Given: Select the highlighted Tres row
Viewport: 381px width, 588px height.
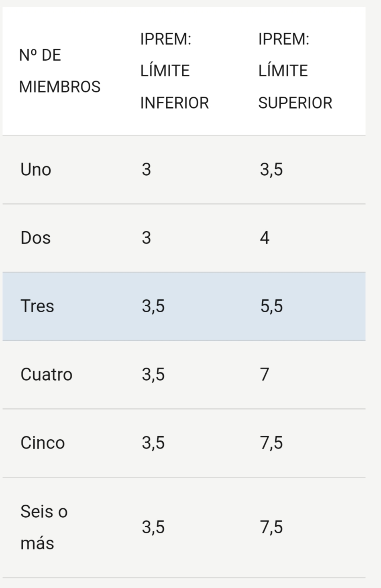Looking at the screenshot, I should [x=184, y=306].
